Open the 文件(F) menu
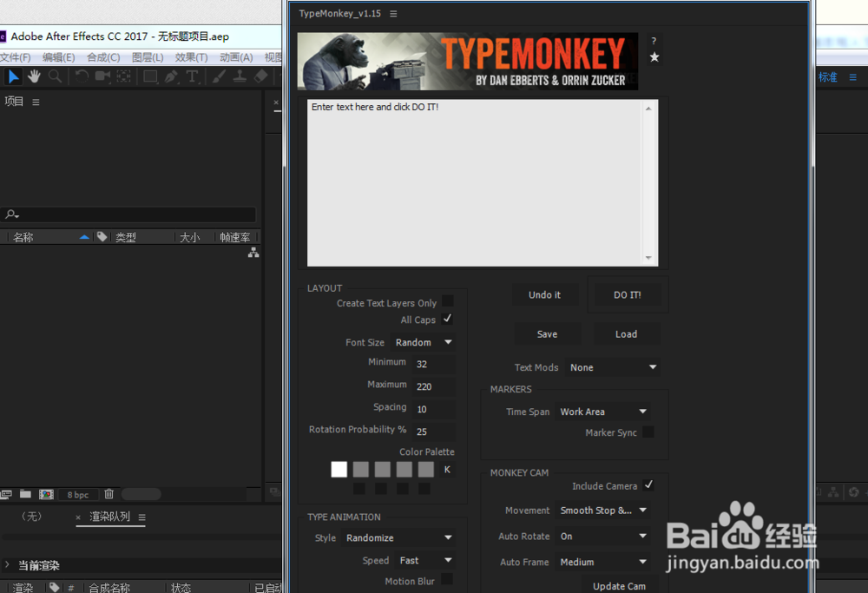Viewport: 868px width, 593px height. click(16, 57)
